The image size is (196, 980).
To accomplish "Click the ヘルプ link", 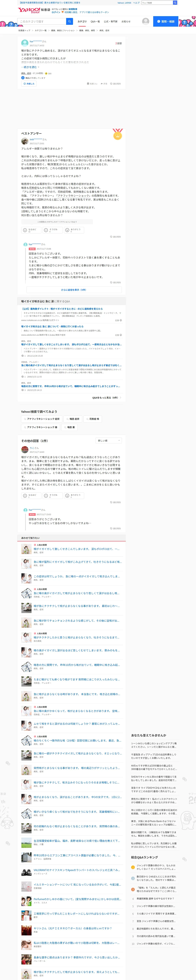I will click(136, 3).
